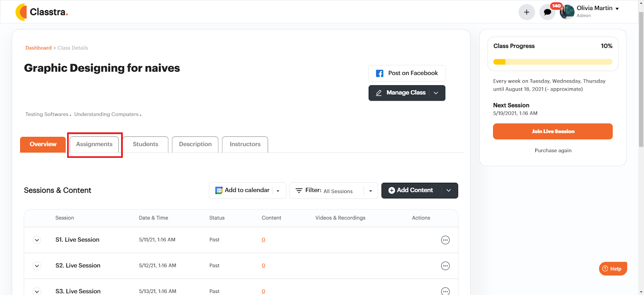Switch to the Assignments tab
This screenshot has height=295, width=644.
point(94,144)
